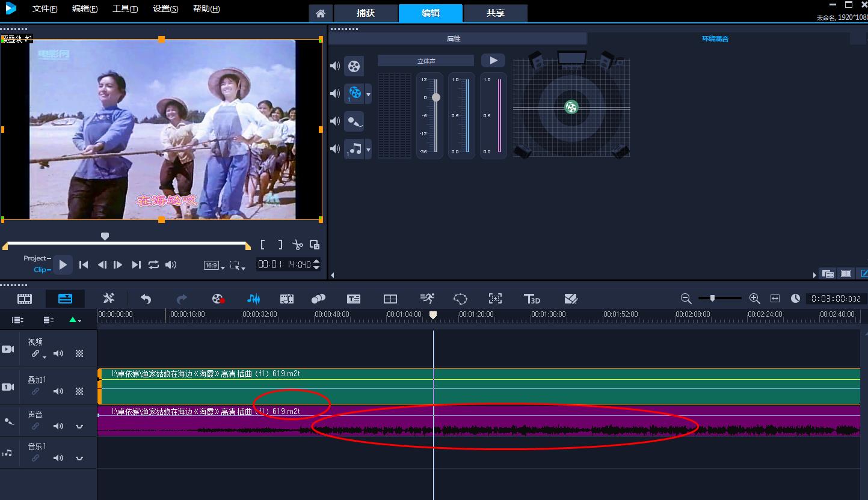The height and width of the screenshot is (500, 868).
Task: Open the Home tab icon
Action: click(x=321, y=13)
